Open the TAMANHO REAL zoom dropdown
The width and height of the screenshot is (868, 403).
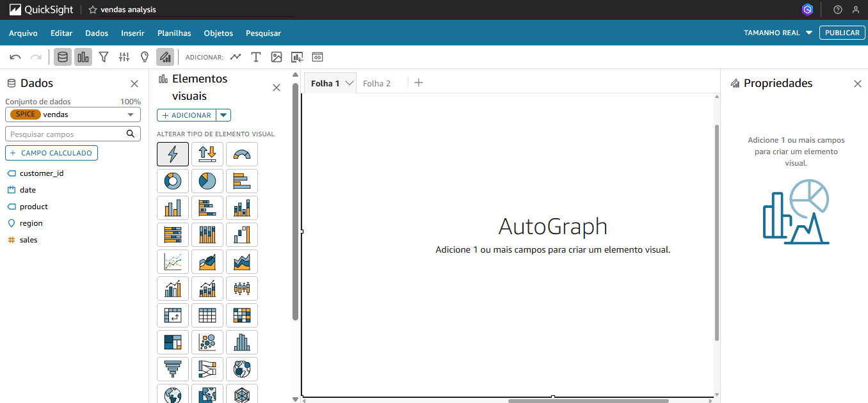pyautogui.click(x=778, y=33)
